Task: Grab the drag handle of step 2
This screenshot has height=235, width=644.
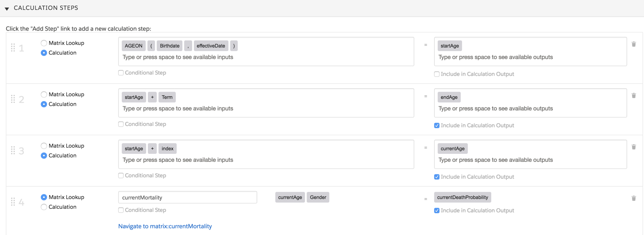Action: (13, 99)
